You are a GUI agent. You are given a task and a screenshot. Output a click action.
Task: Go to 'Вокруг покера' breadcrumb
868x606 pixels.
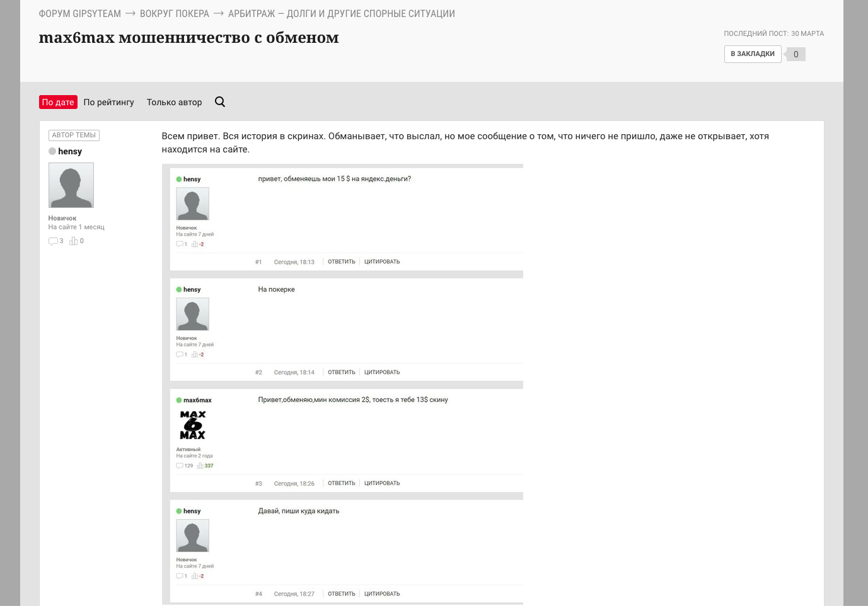pos(174,14)
